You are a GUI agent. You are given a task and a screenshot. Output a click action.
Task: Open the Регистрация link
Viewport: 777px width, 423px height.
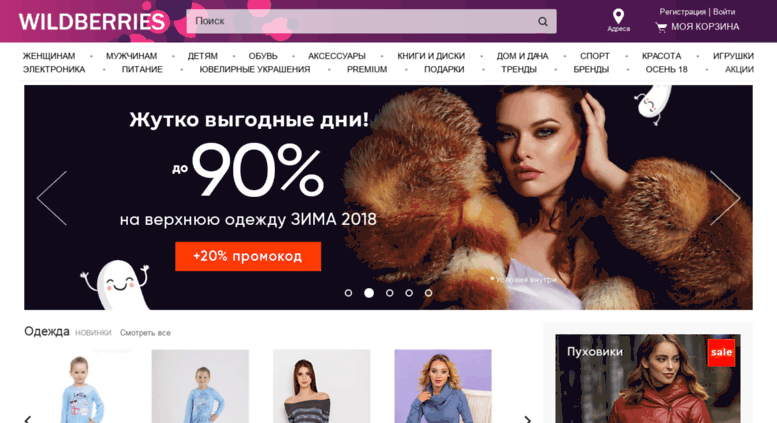click(x=682, y=12)
